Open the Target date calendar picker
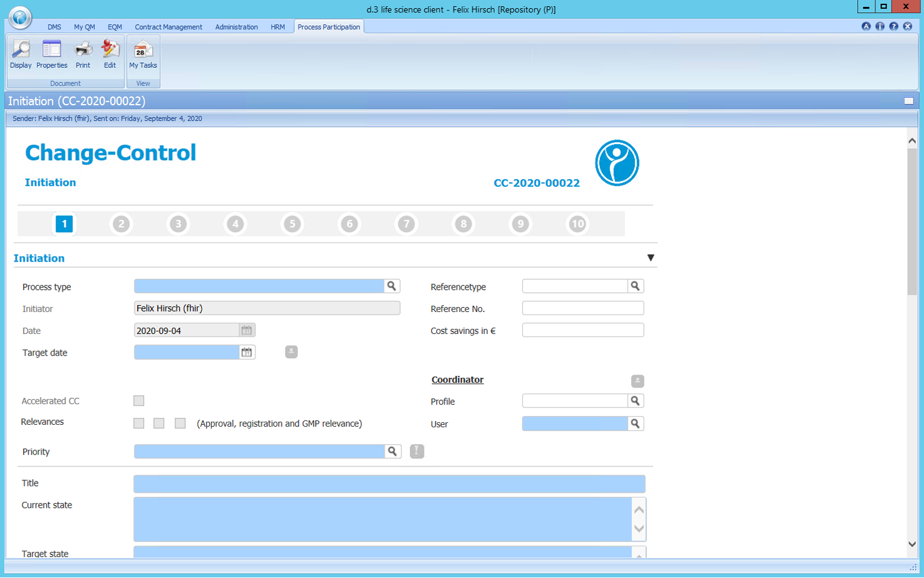Screen dimensions: 924x578 click(x=247, y=352)
